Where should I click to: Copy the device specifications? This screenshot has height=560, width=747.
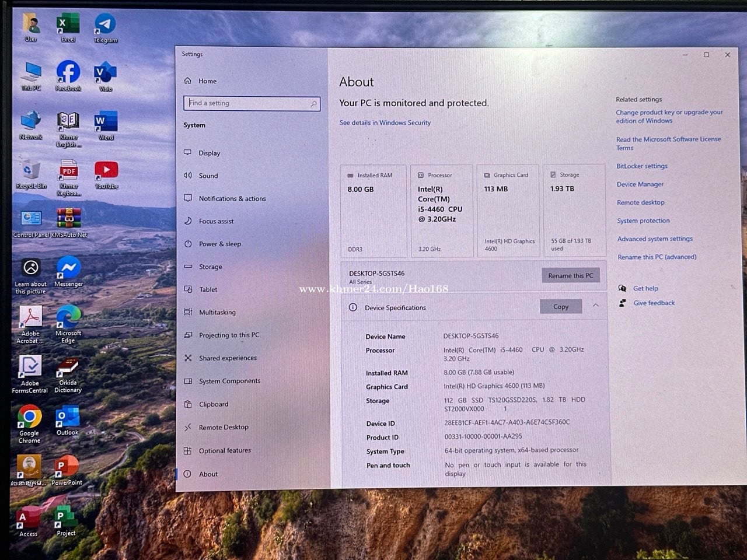pos(560,307)
